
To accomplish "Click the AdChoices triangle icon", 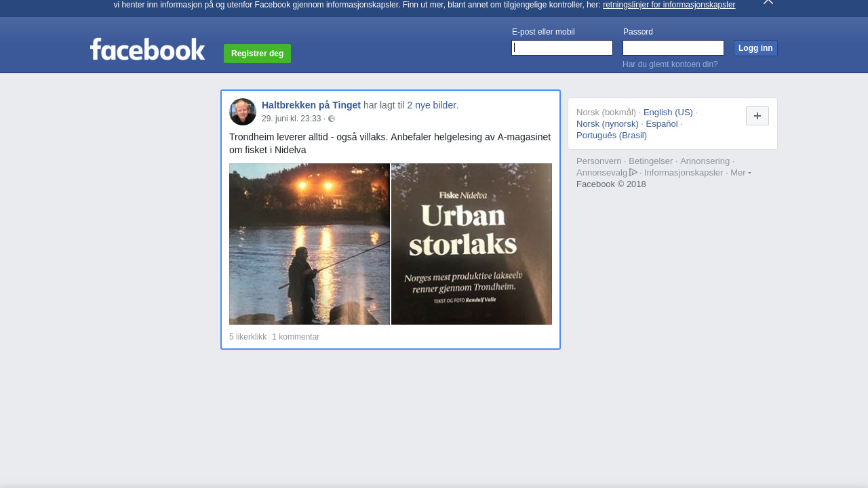I will (x=633, y=172).
